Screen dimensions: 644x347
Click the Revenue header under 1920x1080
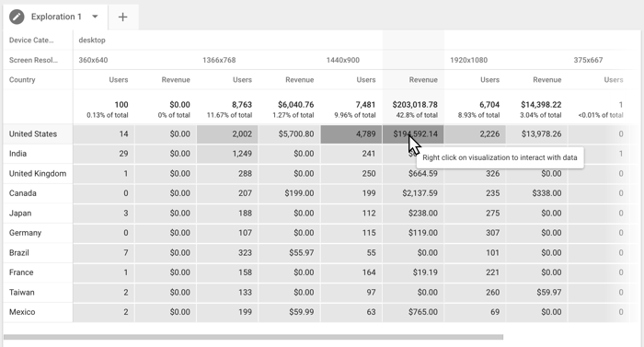[x=547, y=80]
